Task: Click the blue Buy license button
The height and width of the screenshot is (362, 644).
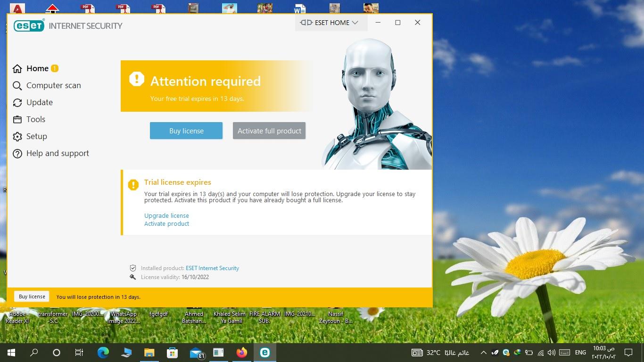Action: click(186, 131)
